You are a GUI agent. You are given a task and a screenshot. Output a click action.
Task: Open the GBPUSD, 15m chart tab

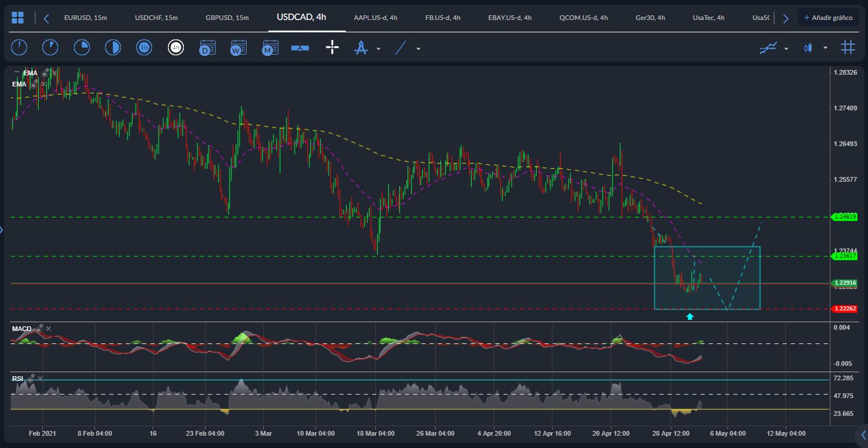(227, 18)
